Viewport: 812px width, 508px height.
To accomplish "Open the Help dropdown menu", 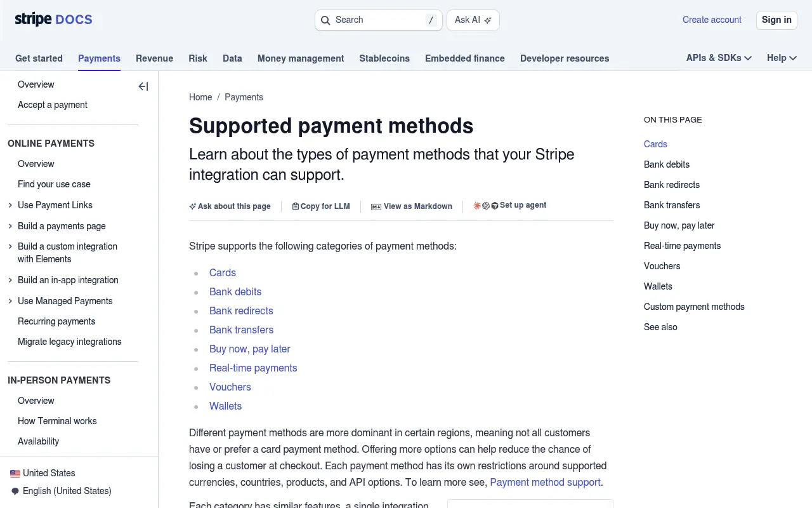I will pos(782,58).
